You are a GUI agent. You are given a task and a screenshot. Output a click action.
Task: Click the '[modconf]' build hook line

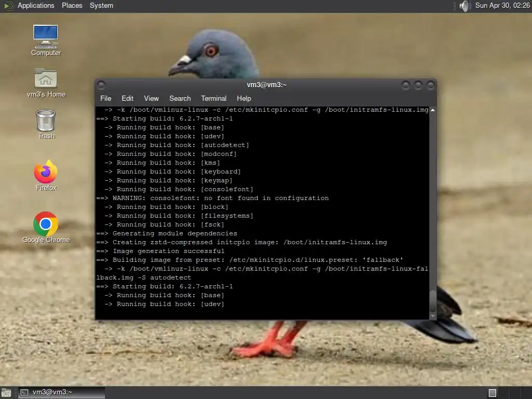pos(170,154)
